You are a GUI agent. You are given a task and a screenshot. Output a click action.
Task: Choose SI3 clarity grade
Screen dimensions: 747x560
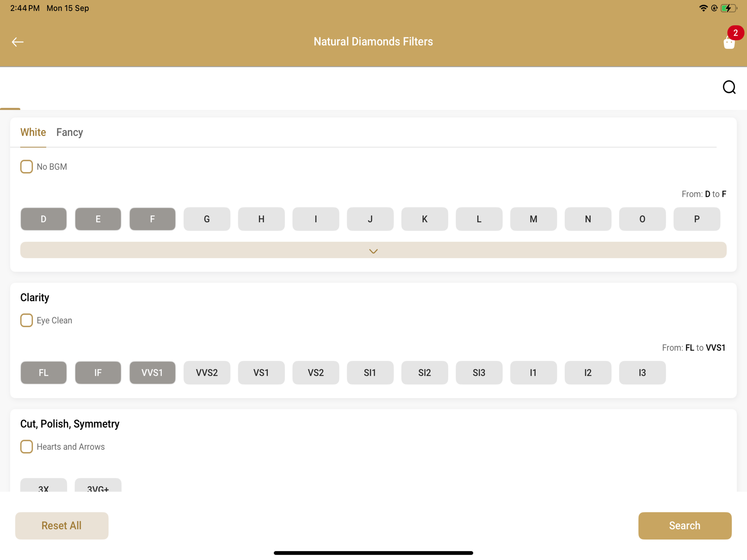pos(479,372)
